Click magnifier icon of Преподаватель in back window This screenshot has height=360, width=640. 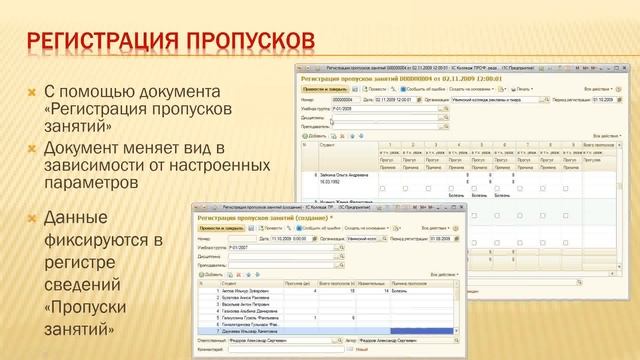[446, 127]
